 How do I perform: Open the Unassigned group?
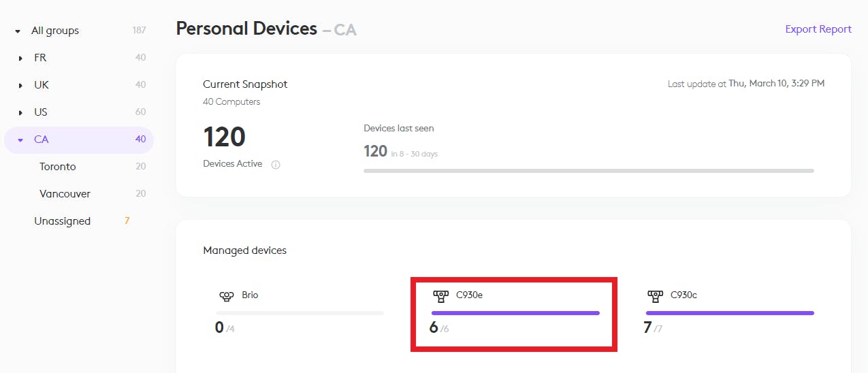point(62,221)
